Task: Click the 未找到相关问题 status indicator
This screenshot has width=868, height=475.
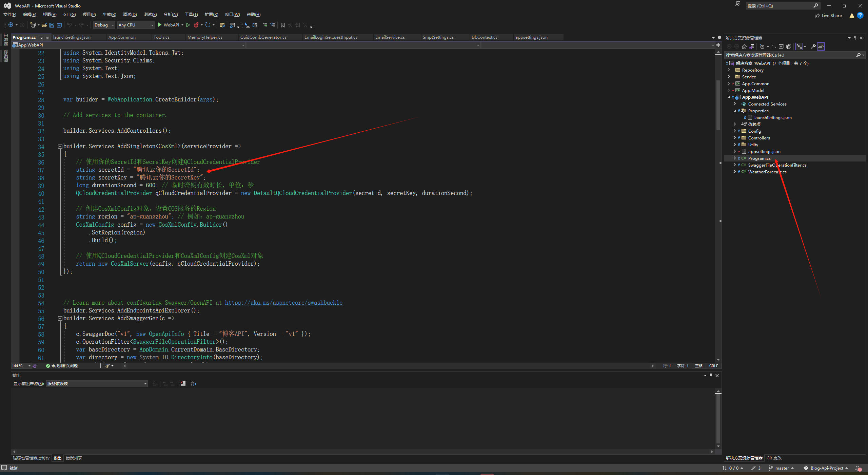Action: [62, 366]
